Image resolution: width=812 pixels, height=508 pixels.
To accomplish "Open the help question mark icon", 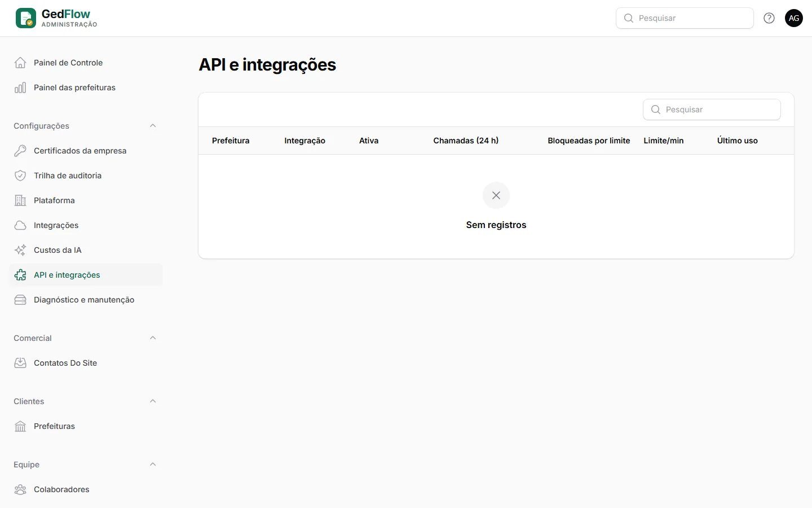I will (x=769, y=18).
